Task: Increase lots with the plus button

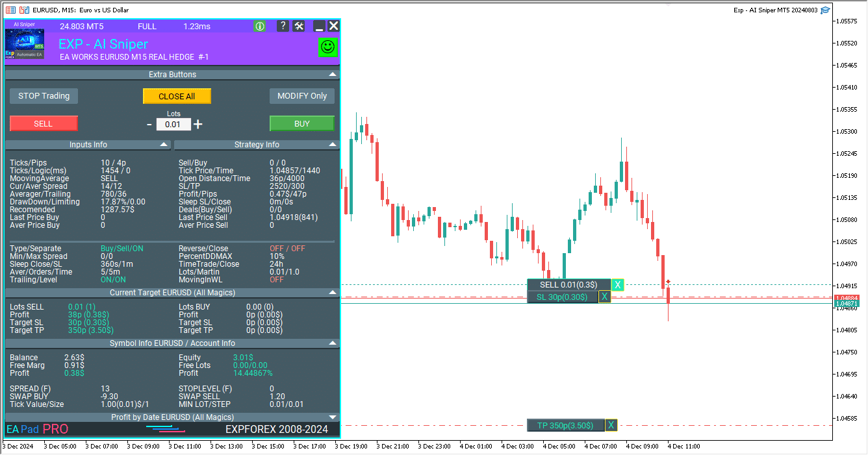Action: tap(198, 124)
